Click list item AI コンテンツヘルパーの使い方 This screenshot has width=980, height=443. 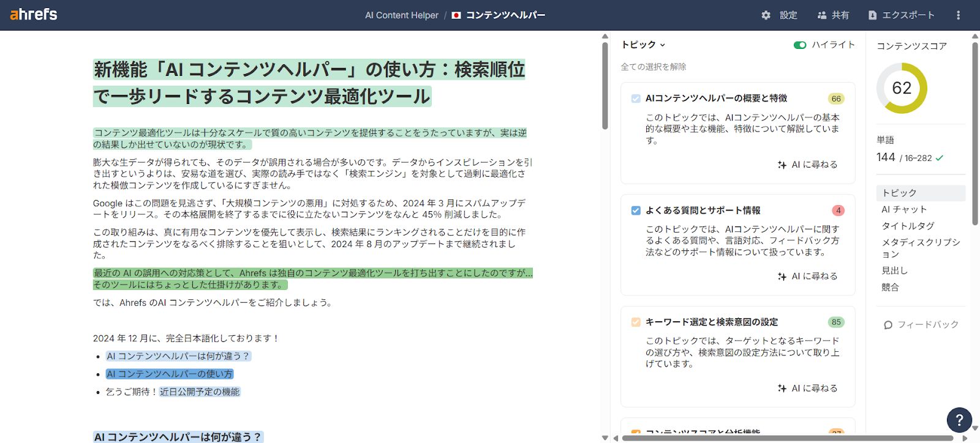(170, 374)
